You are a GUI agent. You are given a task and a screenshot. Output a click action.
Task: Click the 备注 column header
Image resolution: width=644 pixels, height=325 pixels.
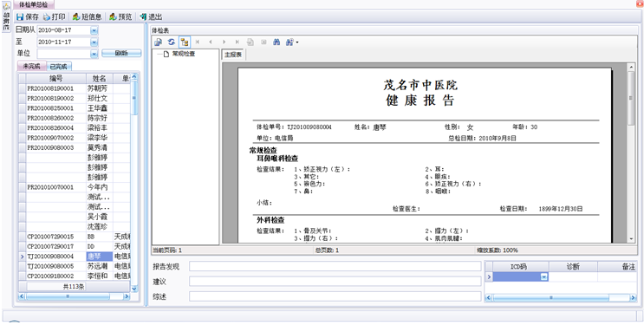tap(617, 267)
